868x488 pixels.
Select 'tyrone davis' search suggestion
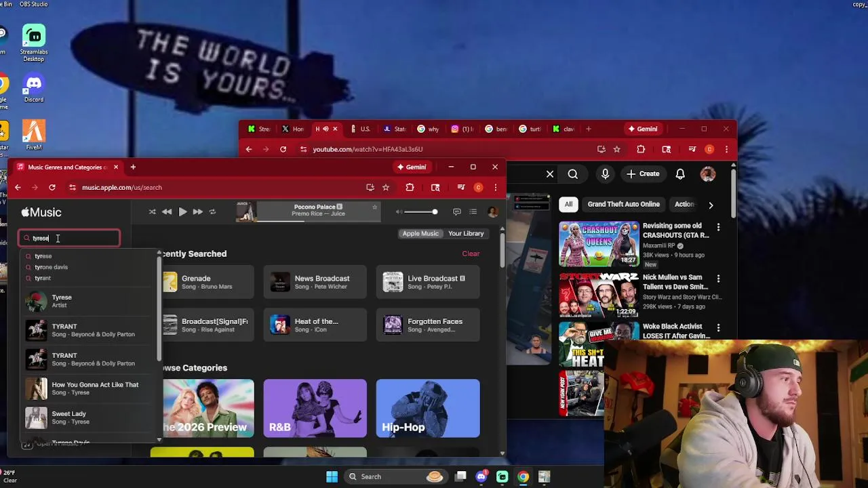(52, 267)
